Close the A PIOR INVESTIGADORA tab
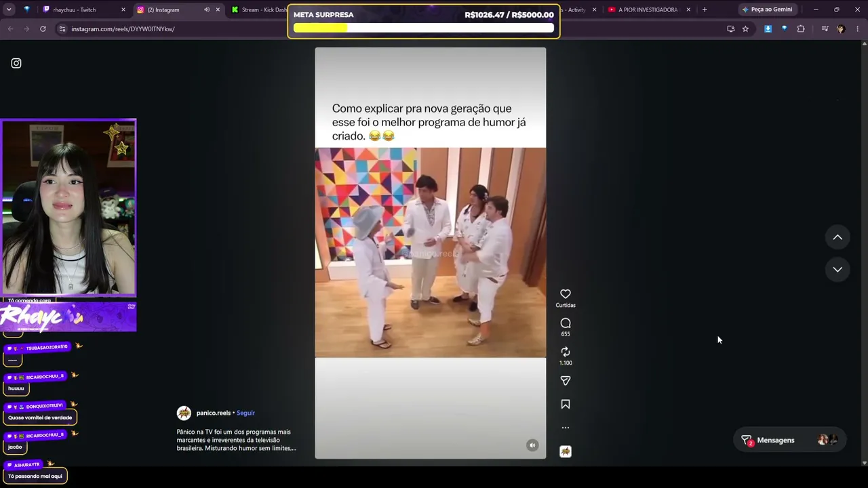 [688, 9]
